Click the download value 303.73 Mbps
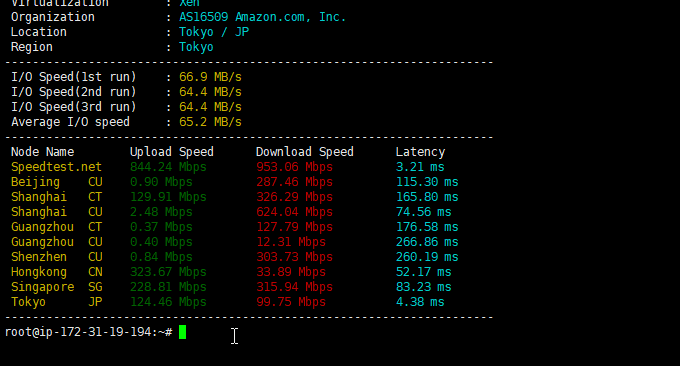Screen dimensions: 680x366 click(x=294, y=257)
